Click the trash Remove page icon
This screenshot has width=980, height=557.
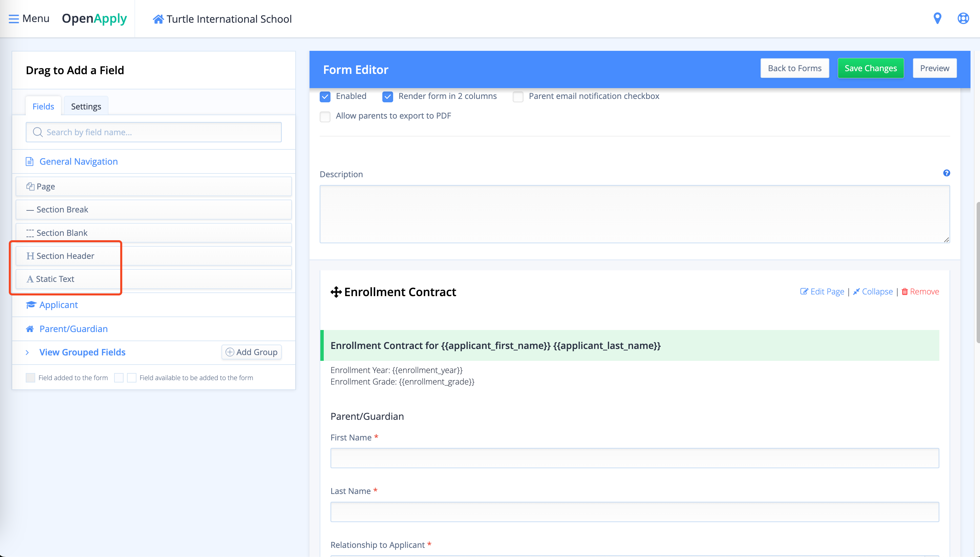point(905,291)
